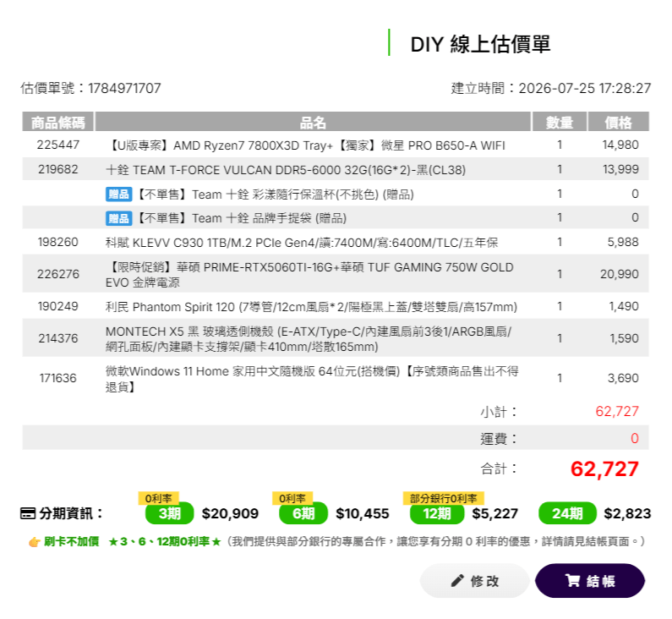Click the $2,823 installment amount
The height and width of the screenshot is (619, 672).
(x=627, y=513)
